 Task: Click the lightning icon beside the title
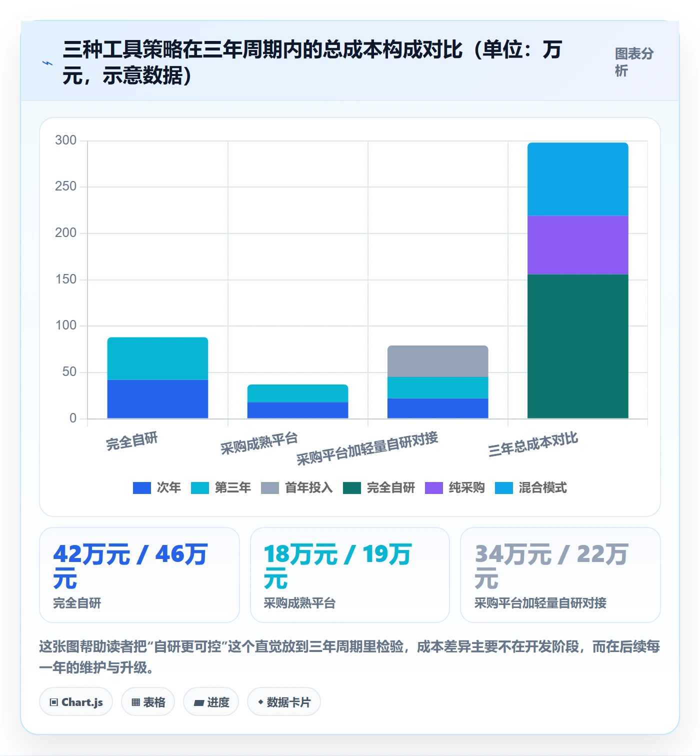(x=47, y=63)
